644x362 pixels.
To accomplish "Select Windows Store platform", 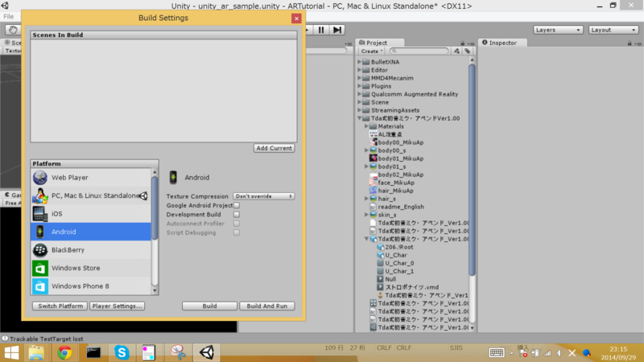I will tap(91, 268).
